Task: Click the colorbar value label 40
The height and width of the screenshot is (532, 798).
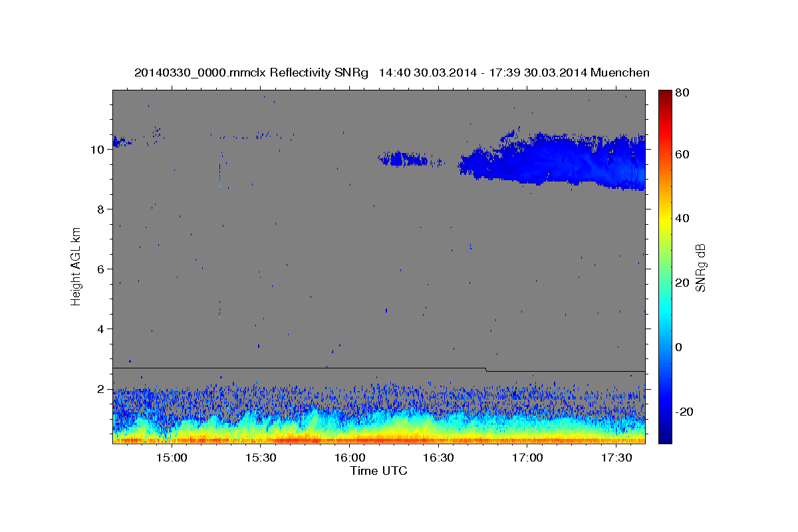Action: pyautogui.click(x=682, y=218)
